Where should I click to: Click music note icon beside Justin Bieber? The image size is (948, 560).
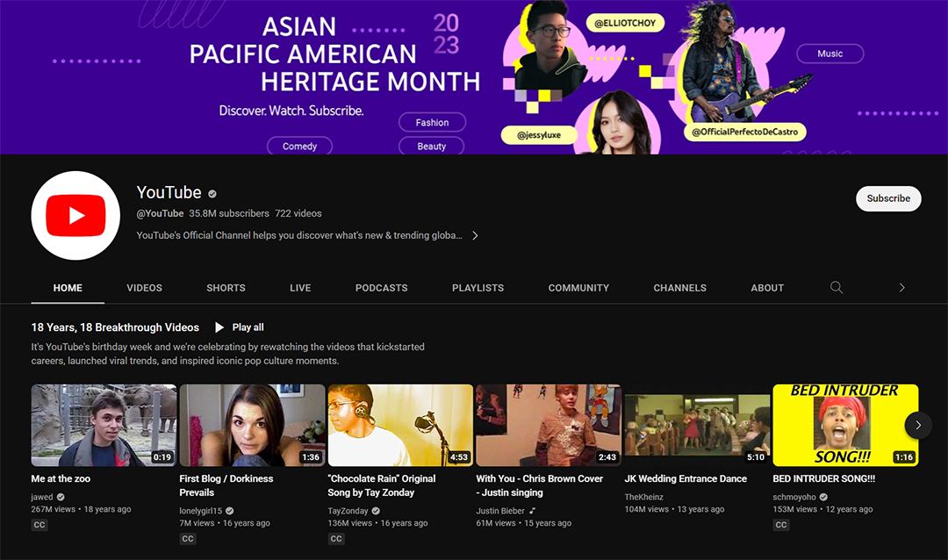532,511
